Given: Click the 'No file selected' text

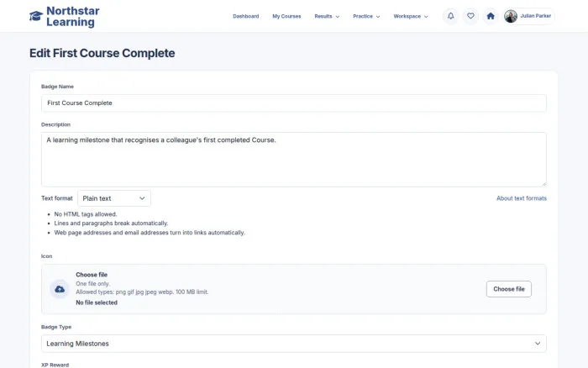Looking at the screenshot, I should [97, 302].
